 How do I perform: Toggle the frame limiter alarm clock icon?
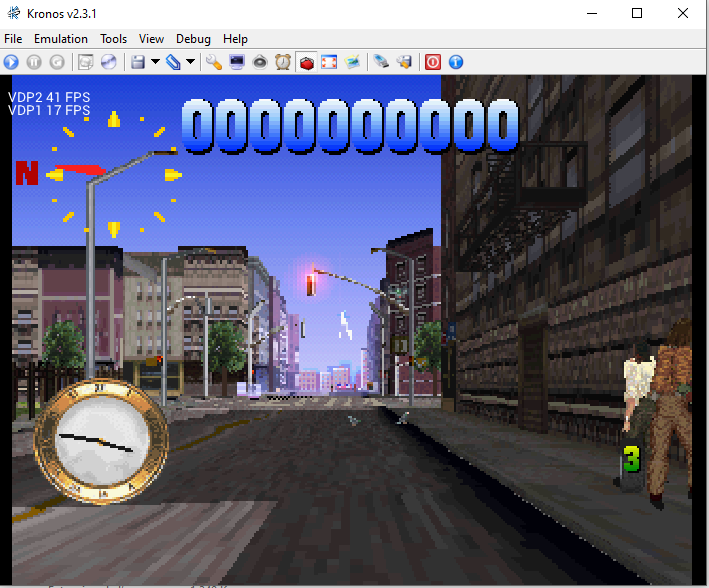(283, 62)
